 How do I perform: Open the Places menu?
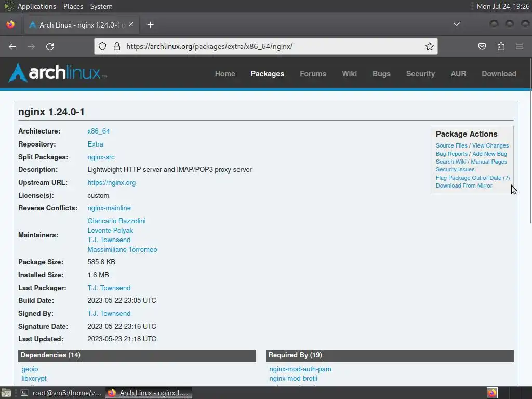tap(73, 6)
